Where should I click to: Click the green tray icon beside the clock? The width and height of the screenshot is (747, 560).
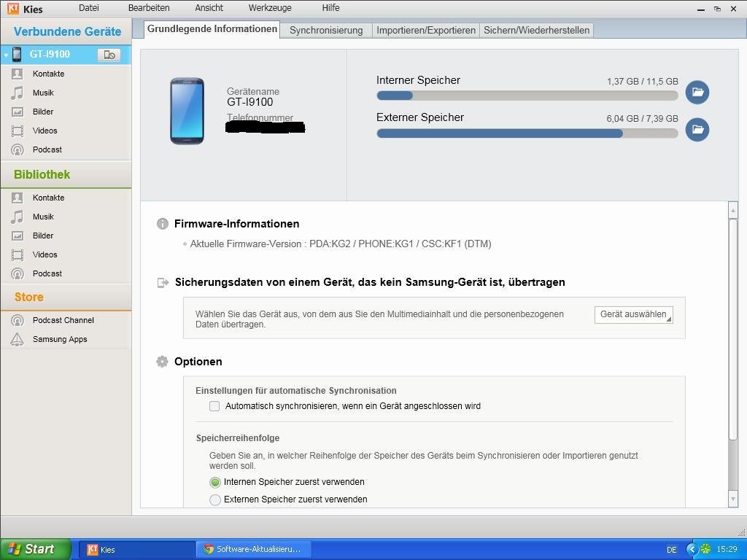[705, 549]
